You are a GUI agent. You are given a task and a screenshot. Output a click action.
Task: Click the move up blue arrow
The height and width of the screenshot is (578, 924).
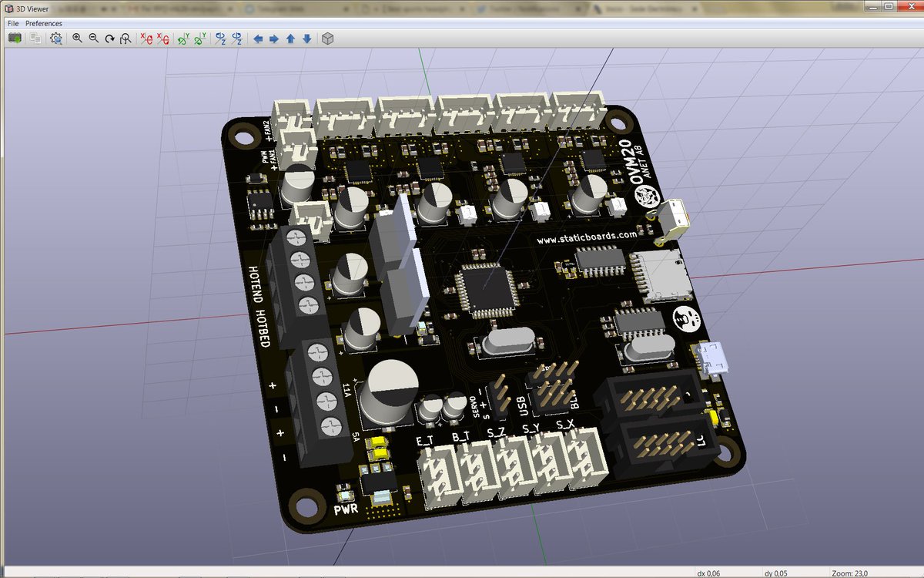click(290, 38)
